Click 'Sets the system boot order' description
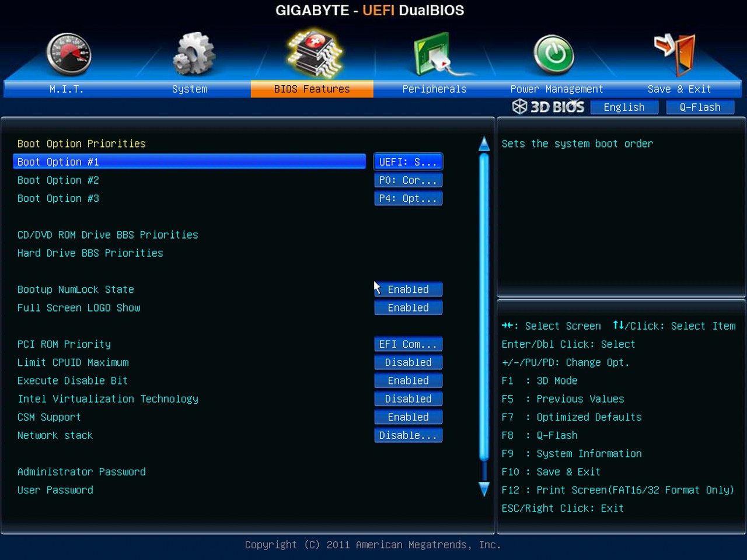This screenshot has height=560, width=747. click(578, 143)
